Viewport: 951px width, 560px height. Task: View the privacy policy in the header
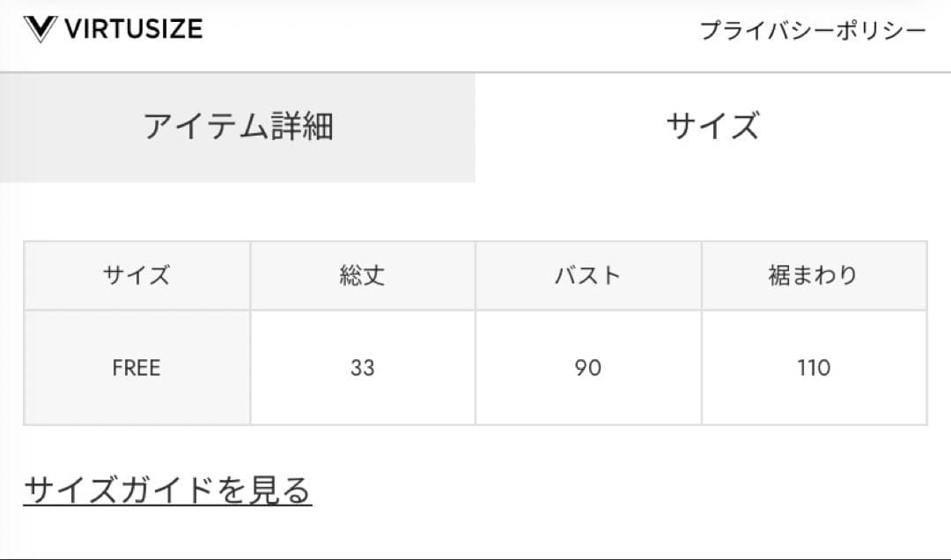(x=812, y=31)
